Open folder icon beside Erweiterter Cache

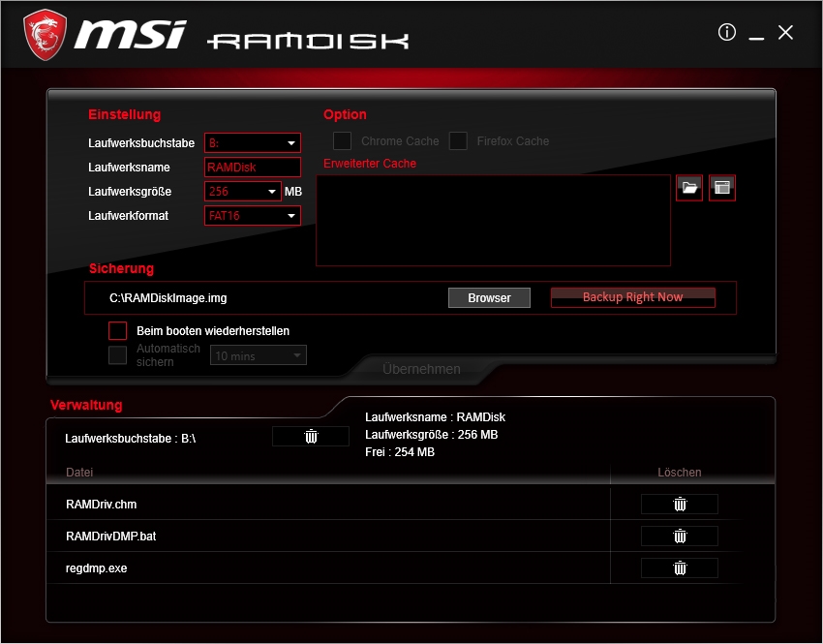tap(689, 188)
